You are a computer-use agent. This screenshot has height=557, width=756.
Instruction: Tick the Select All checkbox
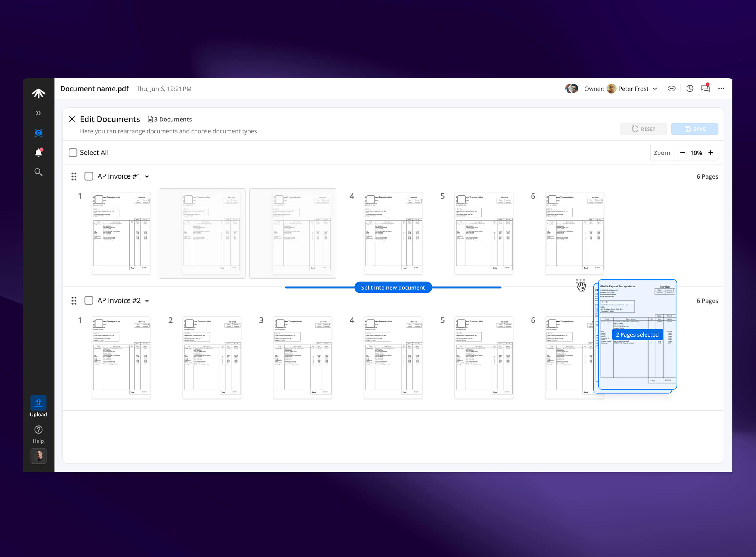pos(73,153)
